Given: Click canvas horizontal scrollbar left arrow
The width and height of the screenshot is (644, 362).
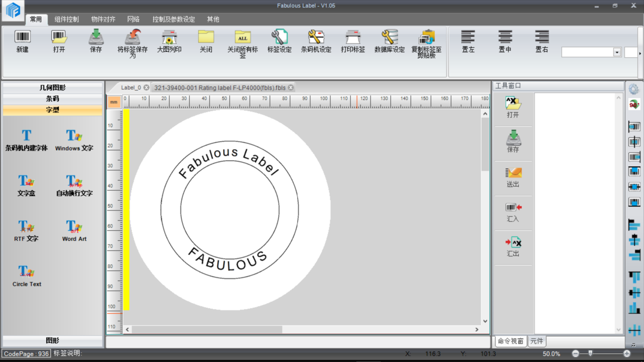Looking at the screenshot, I should [127, 330].
